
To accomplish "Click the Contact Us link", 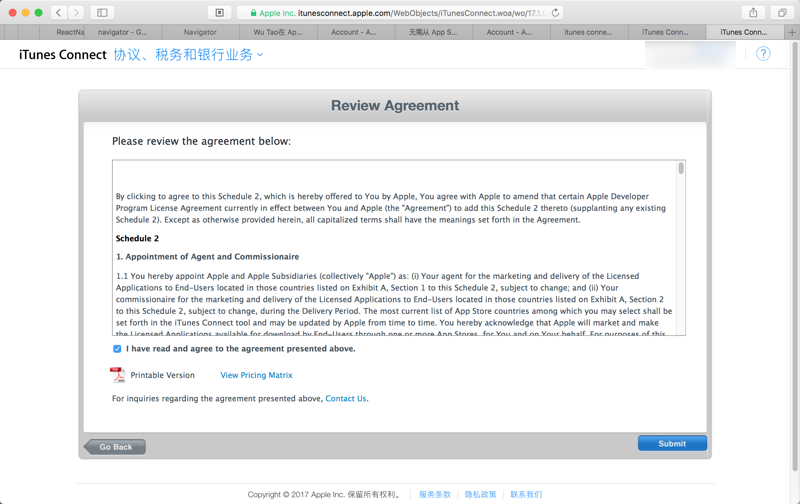I will coord(345,398).
